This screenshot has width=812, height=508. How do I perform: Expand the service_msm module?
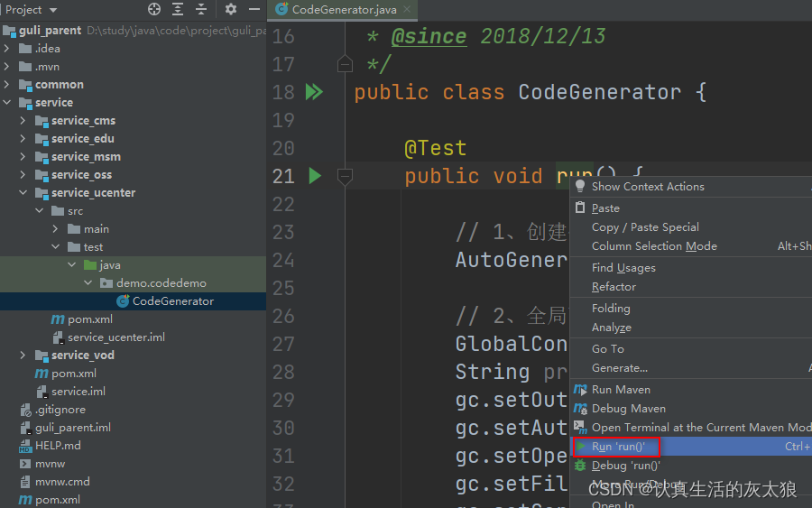point(23,156)
